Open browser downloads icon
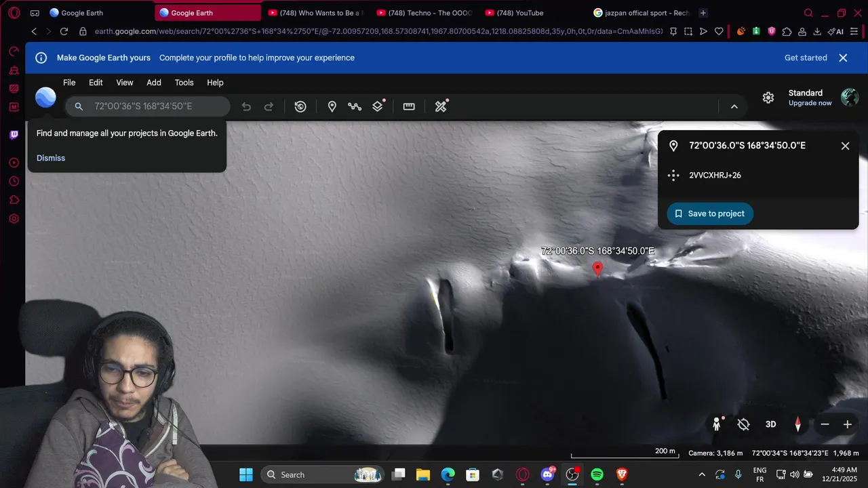Image resolution: width=868 pixels, height=488 pixels. pos(817,31)
